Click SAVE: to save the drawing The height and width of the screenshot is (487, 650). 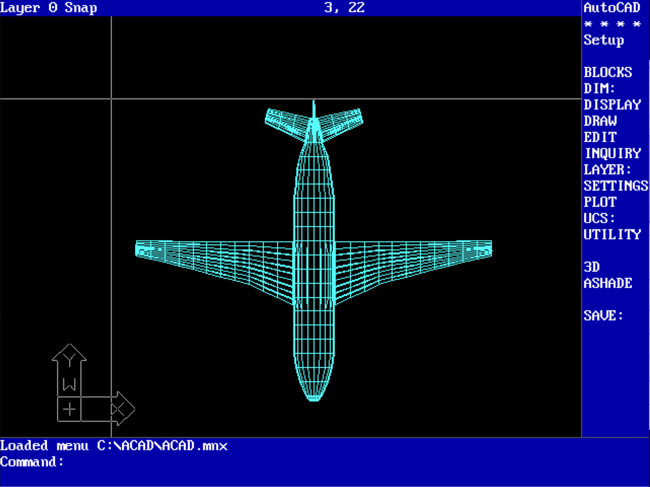(604, 315)
